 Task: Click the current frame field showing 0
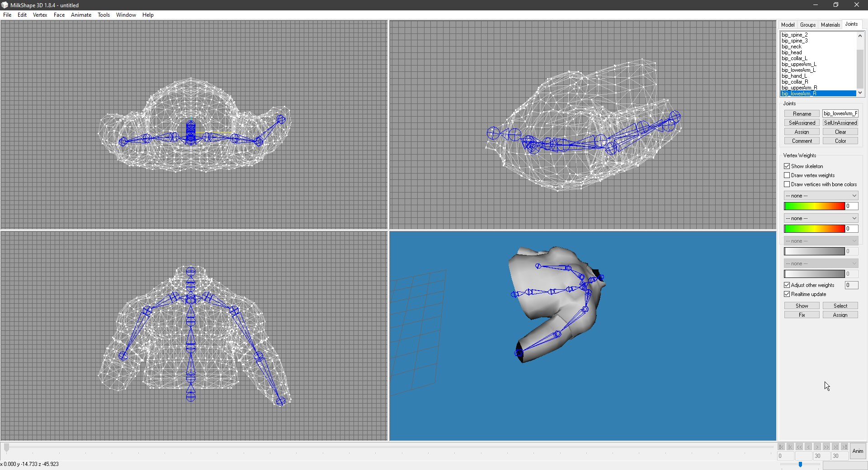[786, 456]
